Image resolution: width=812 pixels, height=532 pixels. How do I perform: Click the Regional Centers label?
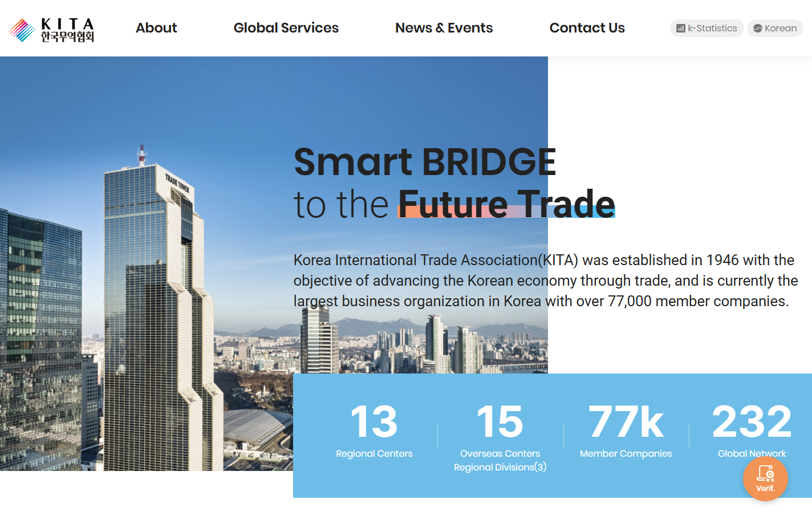pos(374,453)
